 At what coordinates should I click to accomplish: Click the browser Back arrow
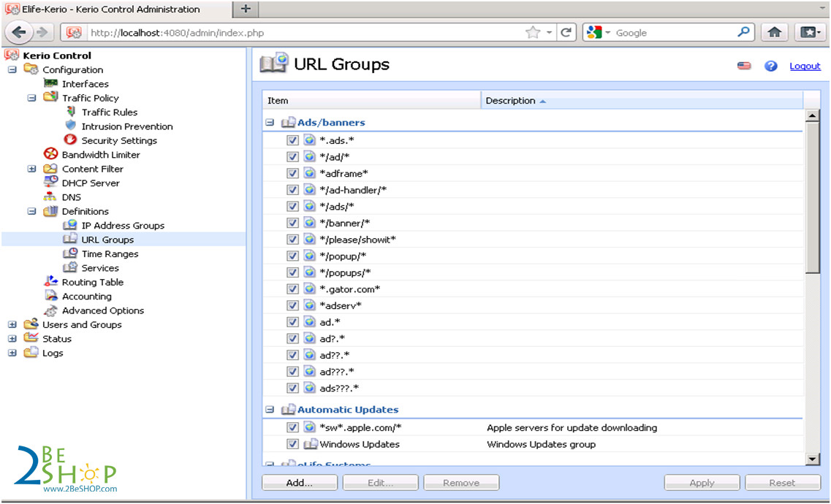point(18,32)
